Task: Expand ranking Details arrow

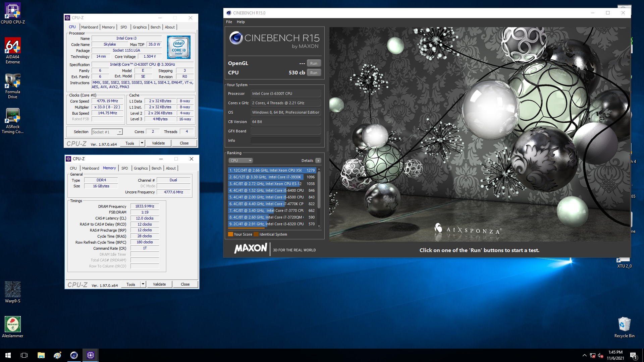Action: (318, 161)
